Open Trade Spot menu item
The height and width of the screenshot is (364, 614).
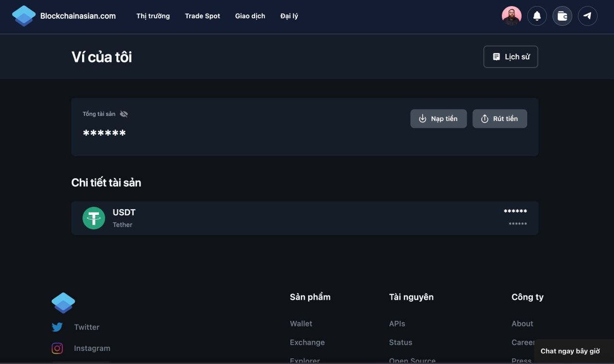(202, 16)
